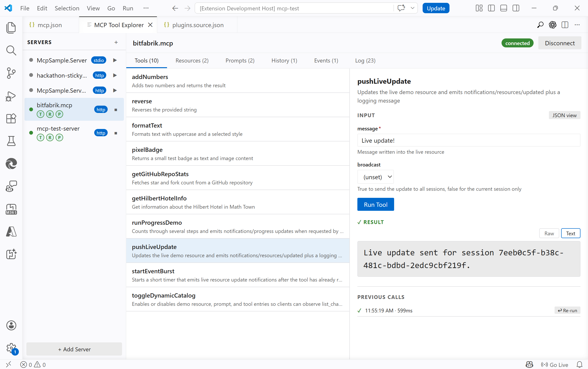Toggle Go Live in the status bar
Image resolution: width=588 pixels, height=369 pixels.
[554, 365]
